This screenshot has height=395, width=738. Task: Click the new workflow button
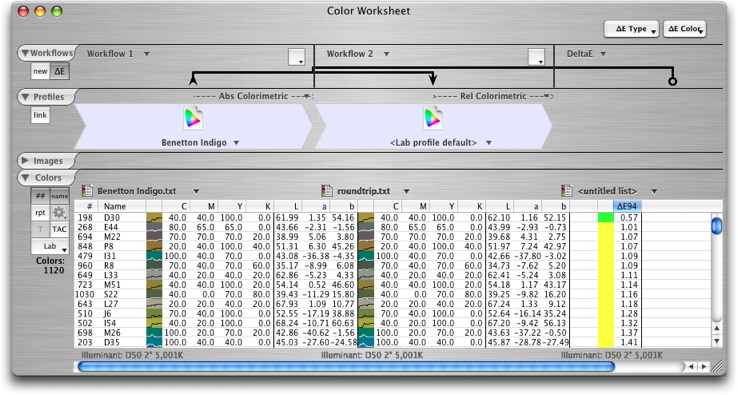40,72
